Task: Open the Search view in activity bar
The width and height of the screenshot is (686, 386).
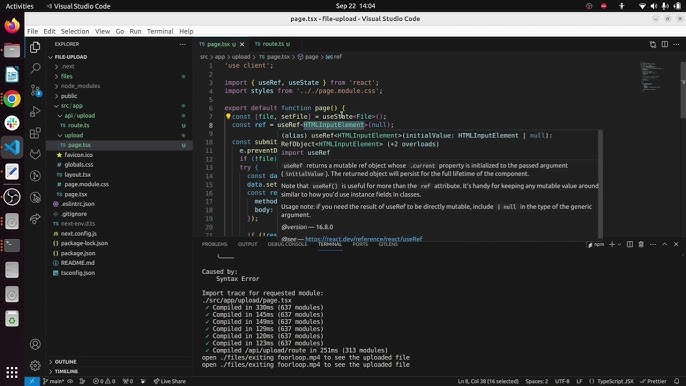Action: pos(35,68)
